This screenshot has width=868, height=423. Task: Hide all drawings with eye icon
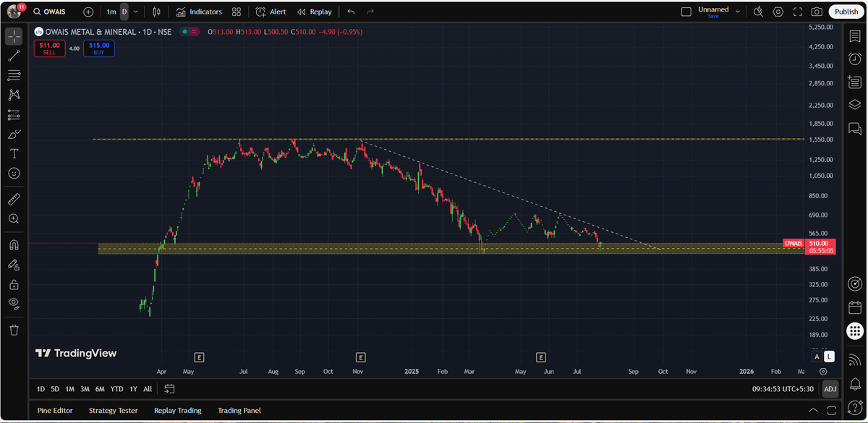coord(14,304)
